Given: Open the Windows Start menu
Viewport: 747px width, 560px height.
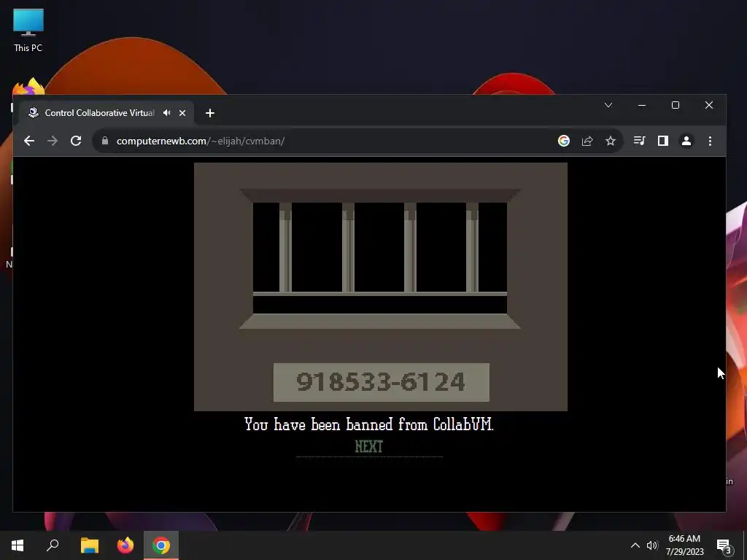Looking at the screenshot, I should pyautogui.click(x=18, y=545).
